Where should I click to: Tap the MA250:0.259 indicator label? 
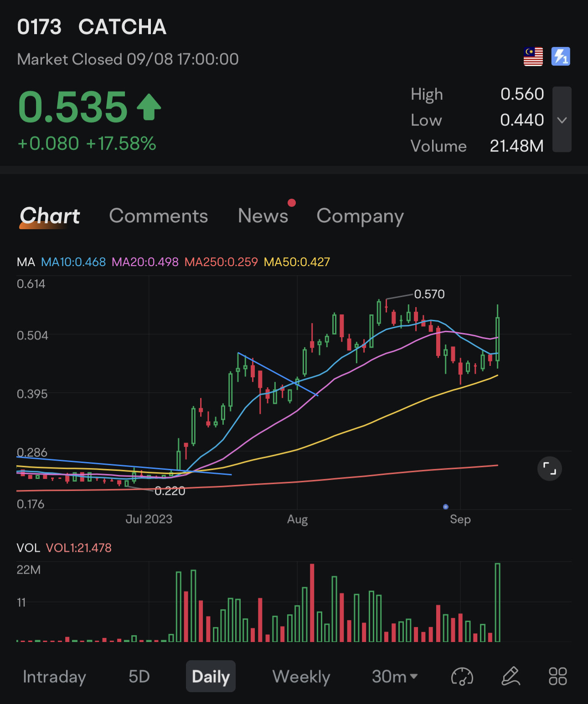pyautogui.click(x=221, y=262)
